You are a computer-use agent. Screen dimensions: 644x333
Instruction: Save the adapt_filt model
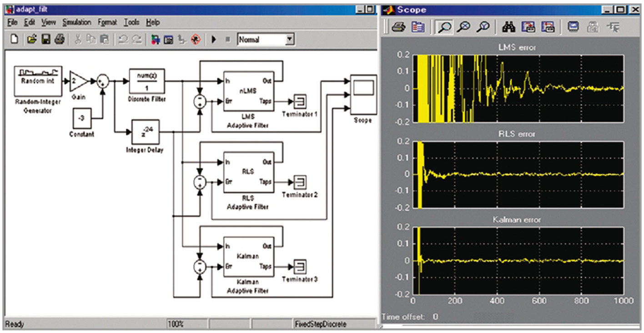click(x=45, y=40)
